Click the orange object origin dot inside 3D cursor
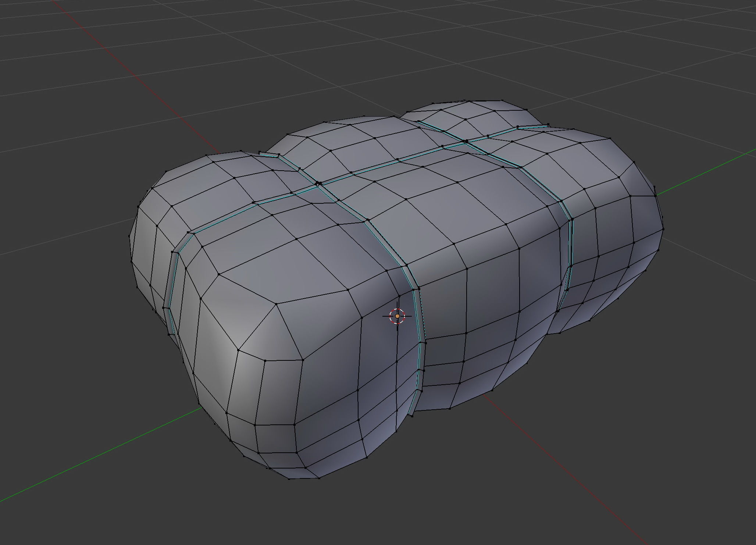This screenshot has width=756, height=545. pos(397,316)
